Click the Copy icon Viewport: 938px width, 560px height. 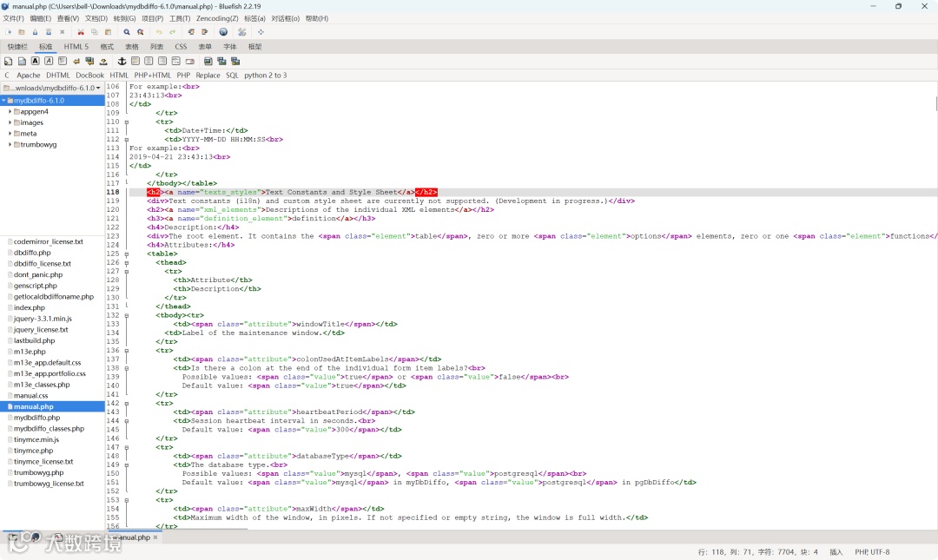(95, 32)
